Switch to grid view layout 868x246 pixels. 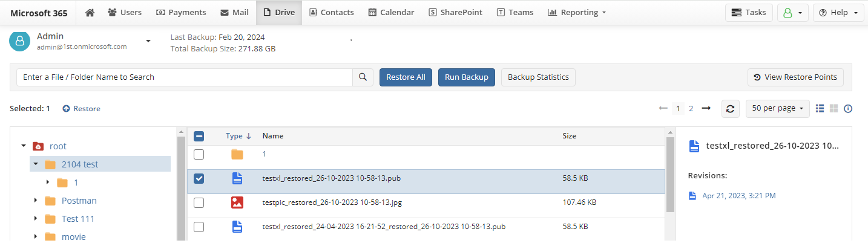tap(834, 108)
